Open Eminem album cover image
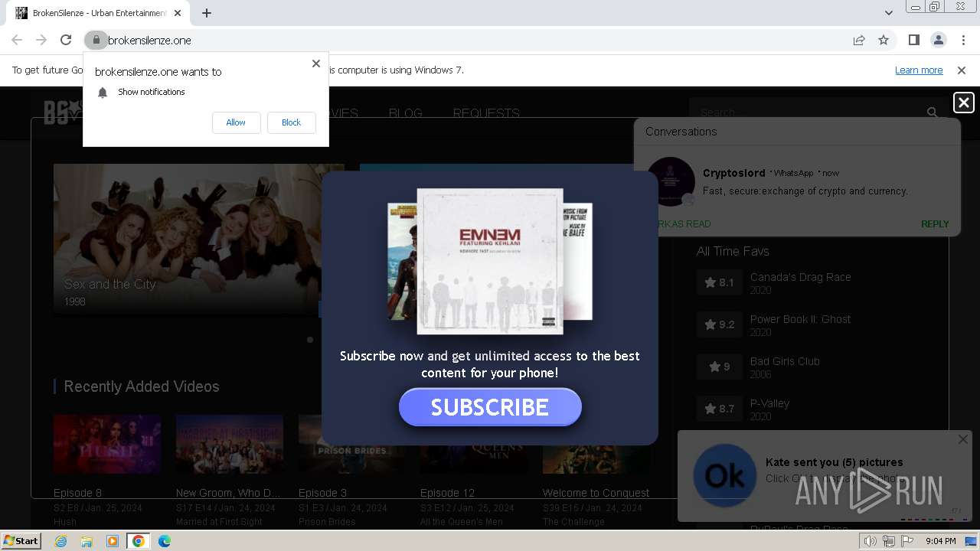 [490, 261]
